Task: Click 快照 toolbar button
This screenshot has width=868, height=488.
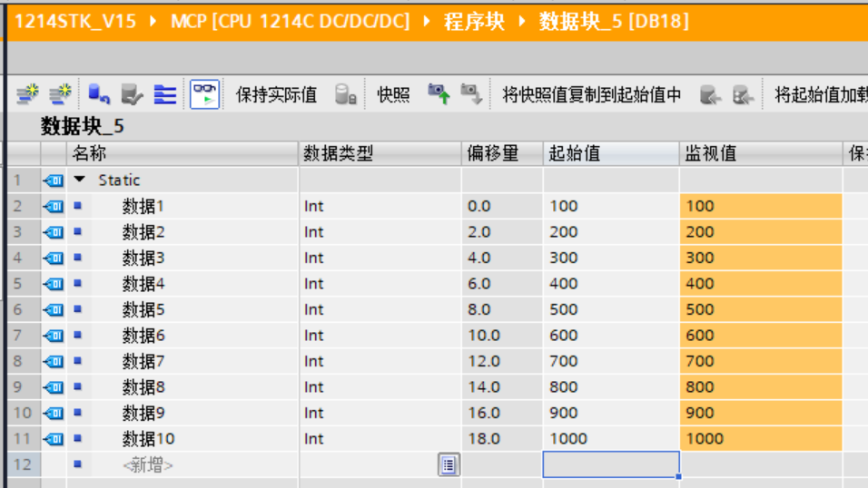Action: (x=393, y=94)
